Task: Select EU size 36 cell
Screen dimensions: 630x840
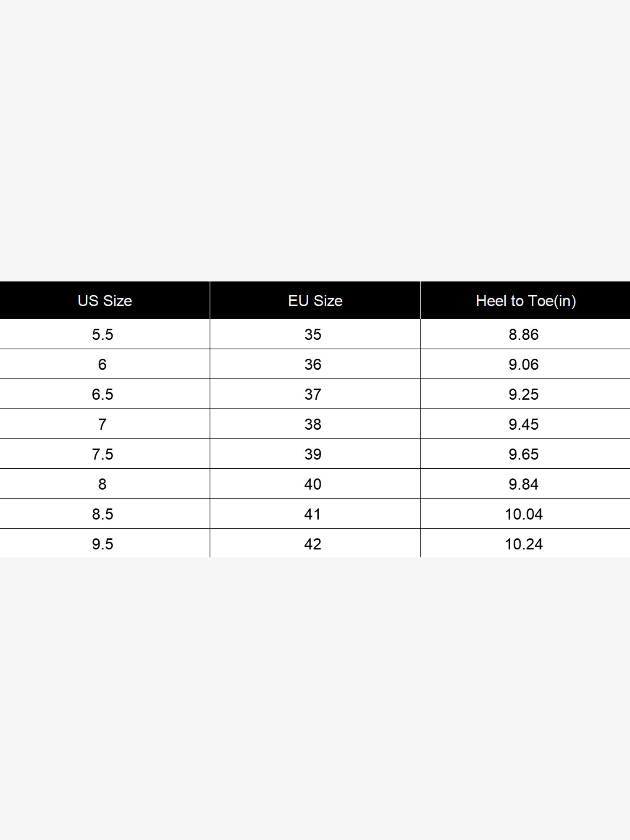Action: [x=315, y=364]
